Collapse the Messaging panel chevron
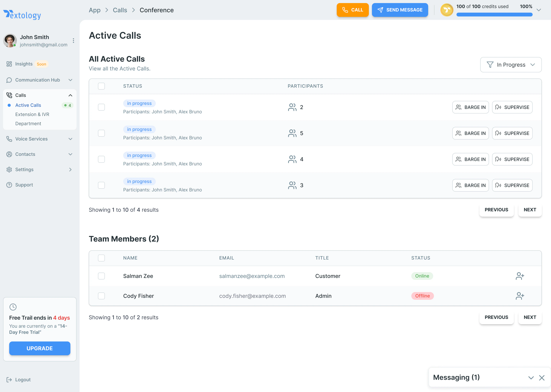 531,378
